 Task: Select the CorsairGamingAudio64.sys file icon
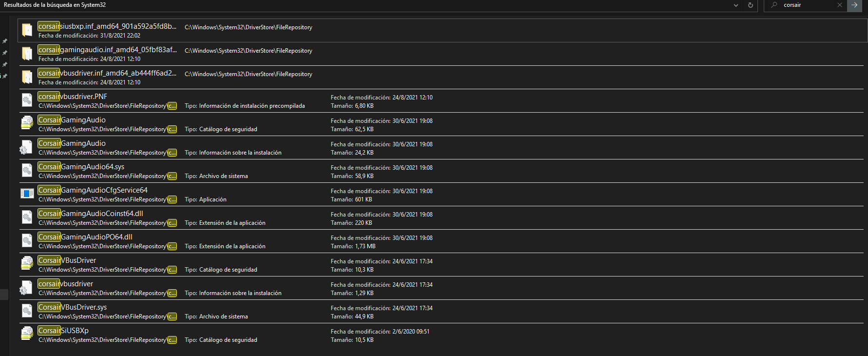(27, 171)
